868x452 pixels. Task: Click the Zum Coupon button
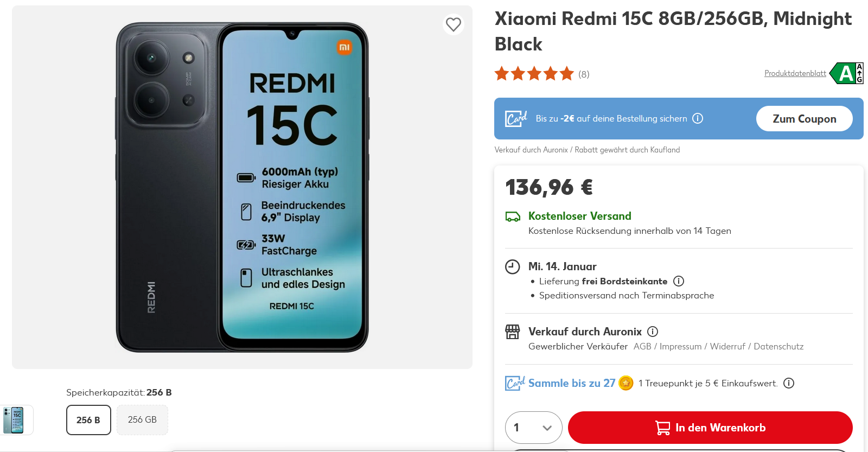pyautogui.click(x=804, y=119)
